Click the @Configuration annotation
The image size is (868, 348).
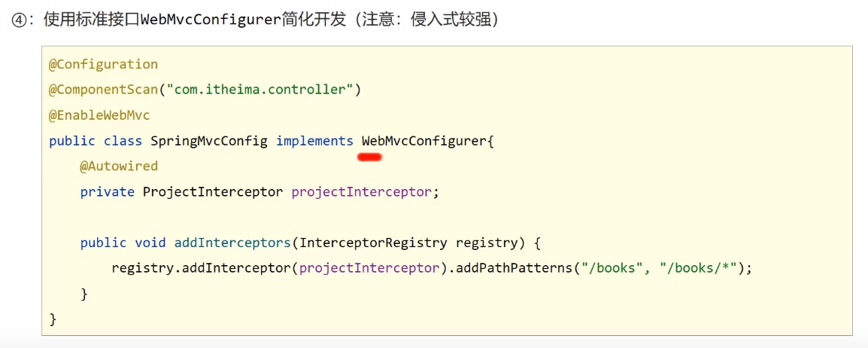[104, 64]
